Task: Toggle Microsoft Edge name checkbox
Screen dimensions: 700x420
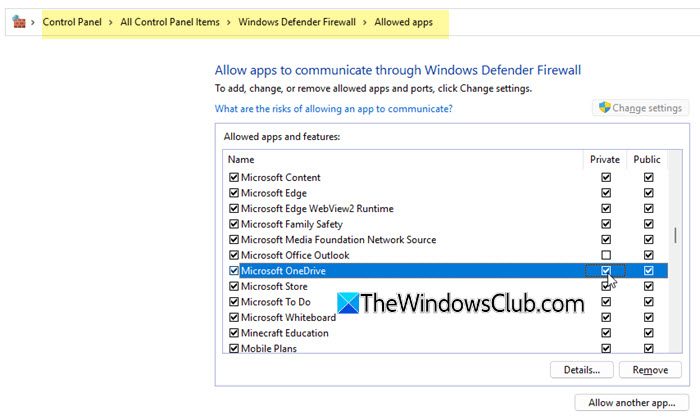Action: [233, 193]
